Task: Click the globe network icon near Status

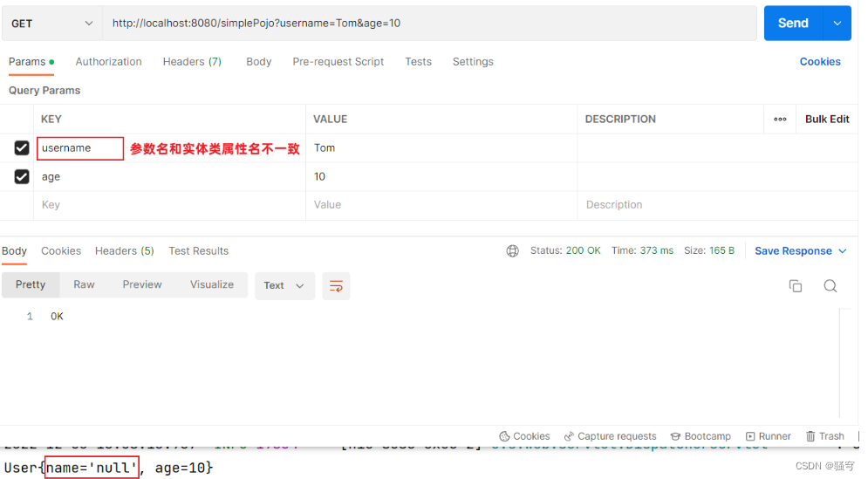Action: [x=513, y=251]
